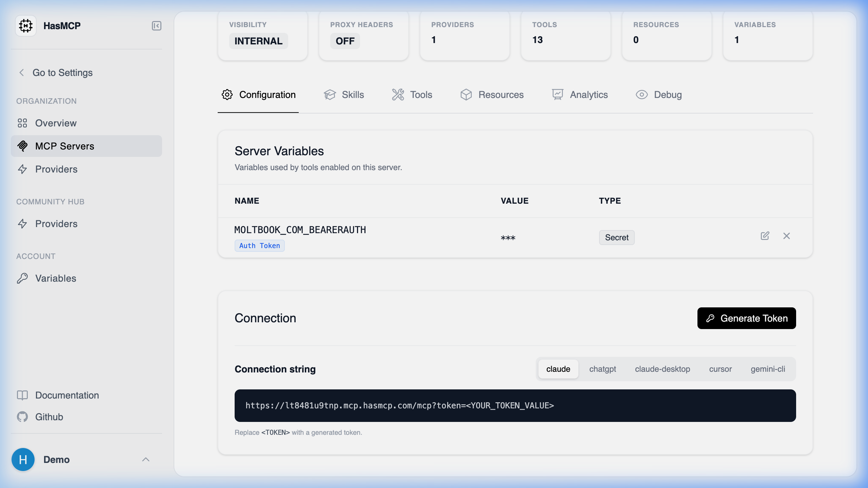This screenshot has width=868, height=488.
Task: Select the cursor connection option
Action: 720,369
